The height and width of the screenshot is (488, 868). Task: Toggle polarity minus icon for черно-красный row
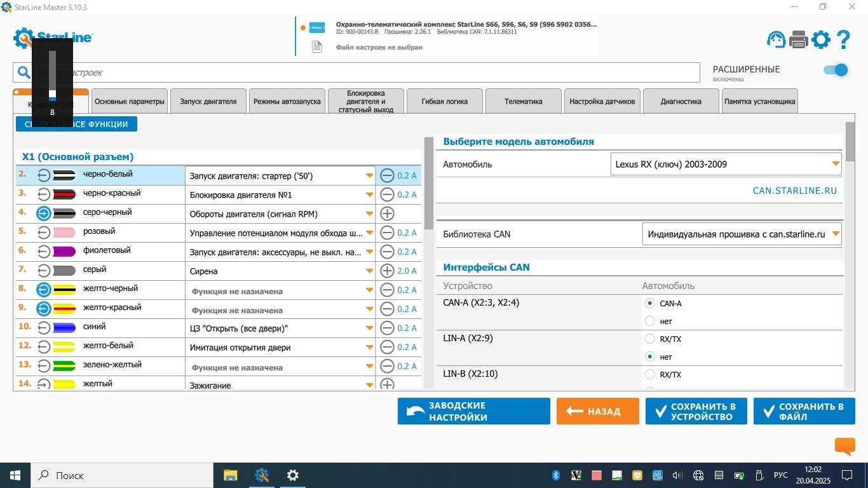pyautogui.click(x=387, y=194)
